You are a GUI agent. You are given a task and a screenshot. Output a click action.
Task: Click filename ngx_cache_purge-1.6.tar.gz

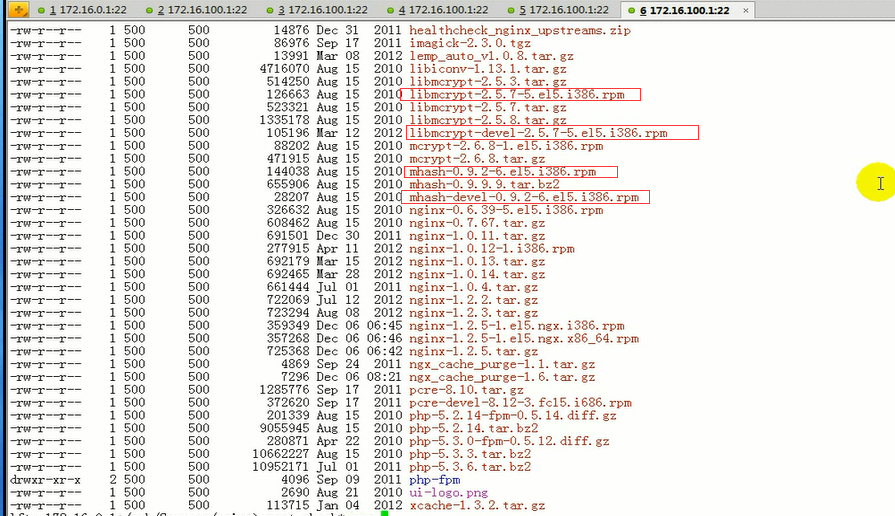[x=502, y=377]
